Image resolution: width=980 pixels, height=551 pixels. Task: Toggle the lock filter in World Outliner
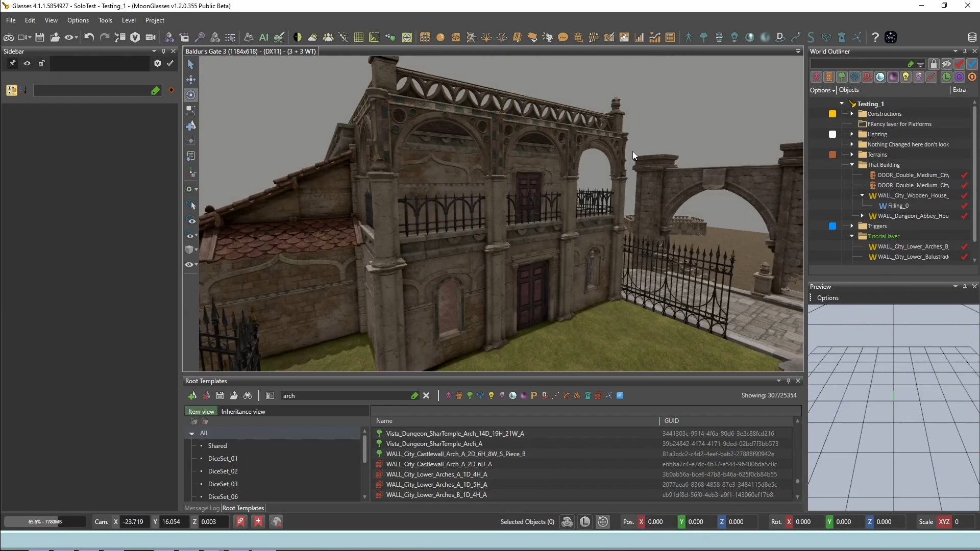click(x=933, y=64)
